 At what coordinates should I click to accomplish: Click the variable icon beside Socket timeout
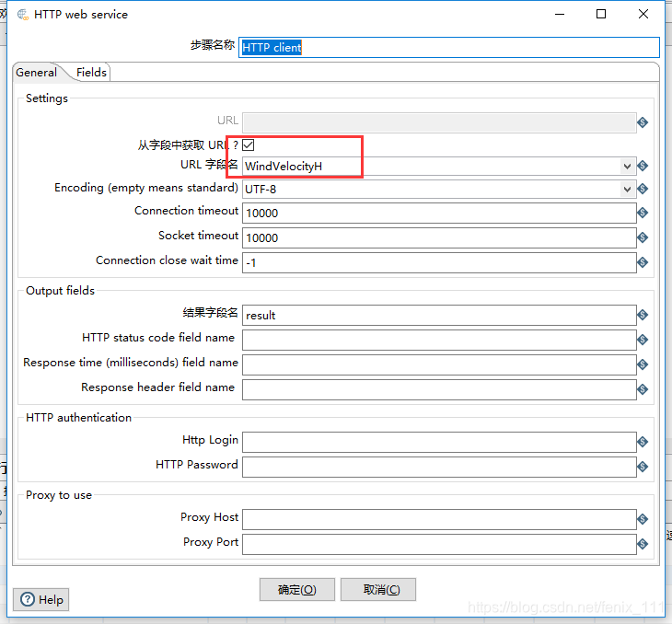pos(643,237)
